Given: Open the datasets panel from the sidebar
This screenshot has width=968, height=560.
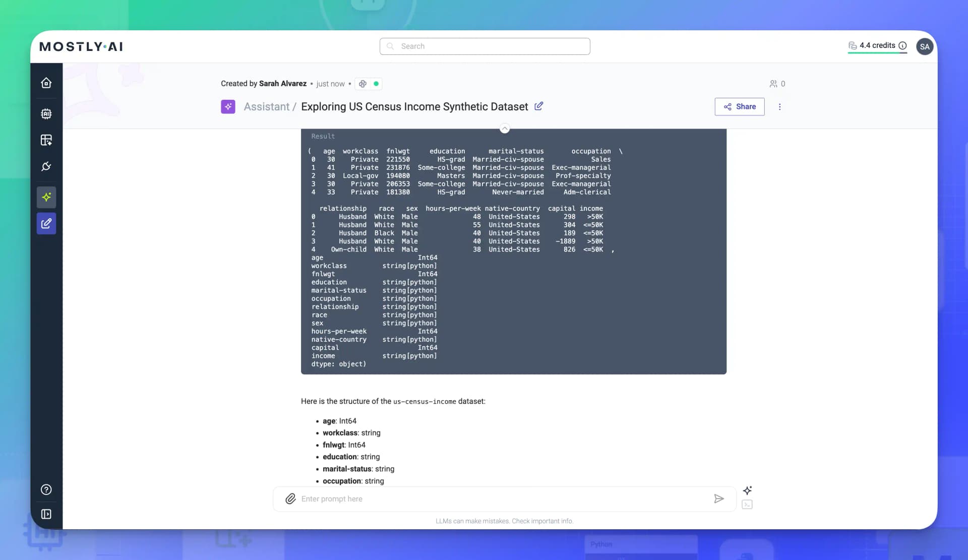Looking at the screenshot, I should (x=46, y=140).
